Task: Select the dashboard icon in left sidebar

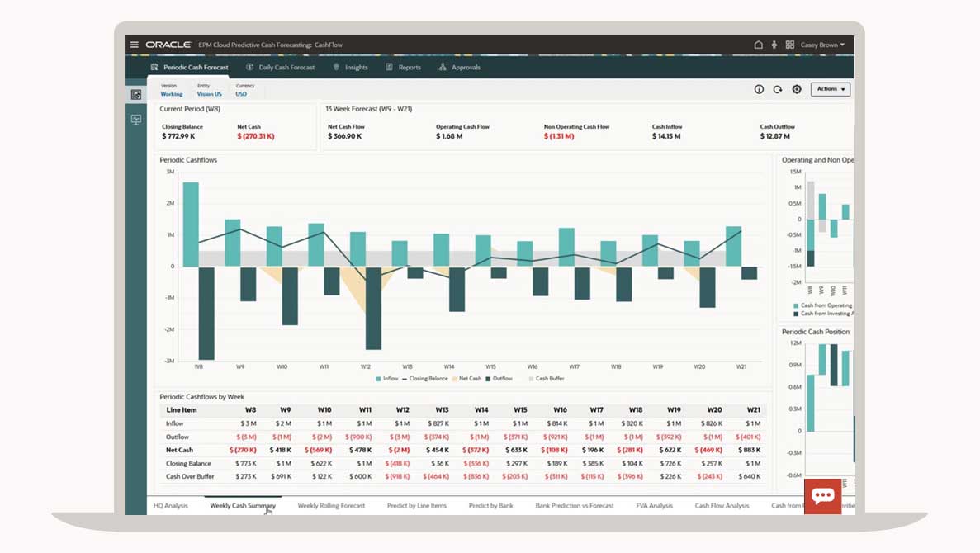Action: 136,95
